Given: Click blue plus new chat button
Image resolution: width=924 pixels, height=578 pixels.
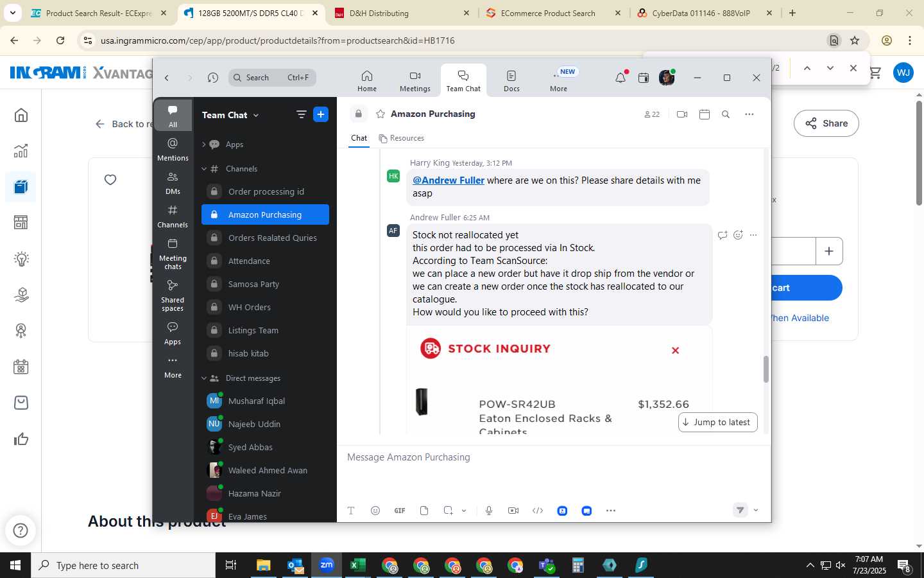Looking at the screenshot, I should point(321,114).
